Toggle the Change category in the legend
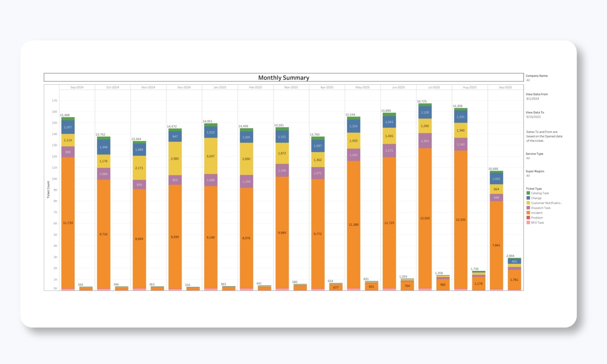Viewport: 607px width, 364px height. point(536,198)
